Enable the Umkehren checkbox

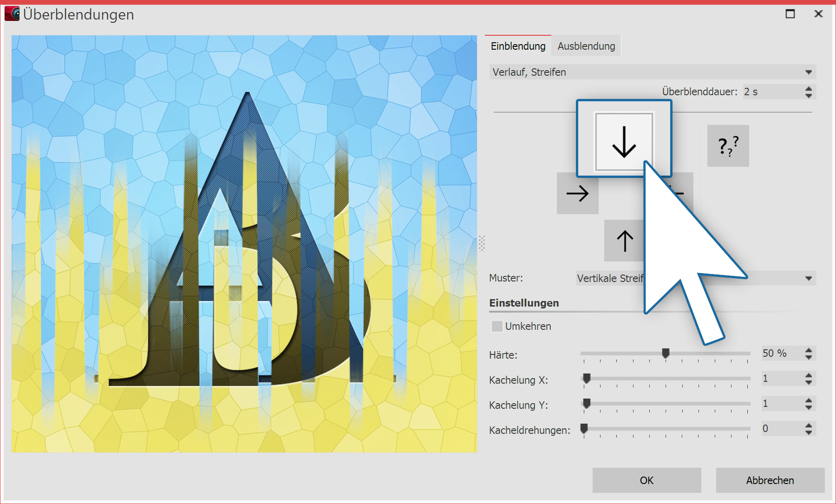tap(497, 326)
